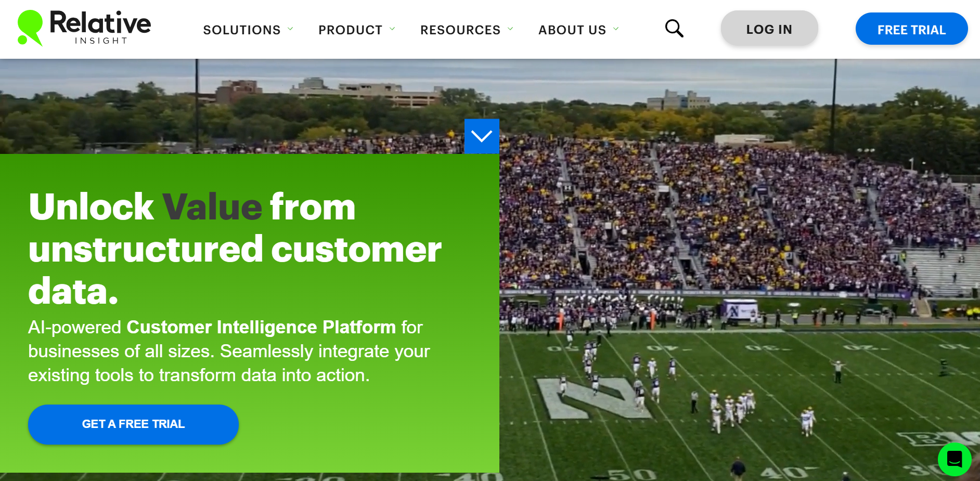Open the green chat widget bubble

tap(954, 459)
